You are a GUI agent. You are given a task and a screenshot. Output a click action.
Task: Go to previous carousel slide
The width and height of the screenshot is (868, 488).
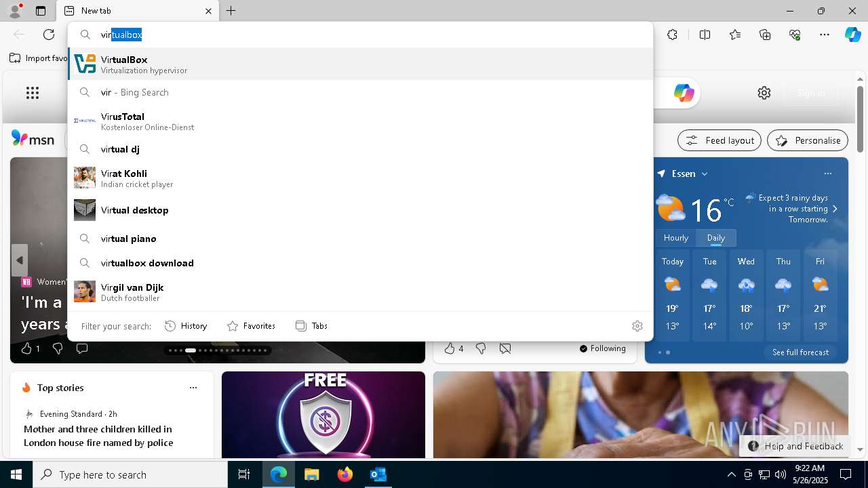point(20,260)
